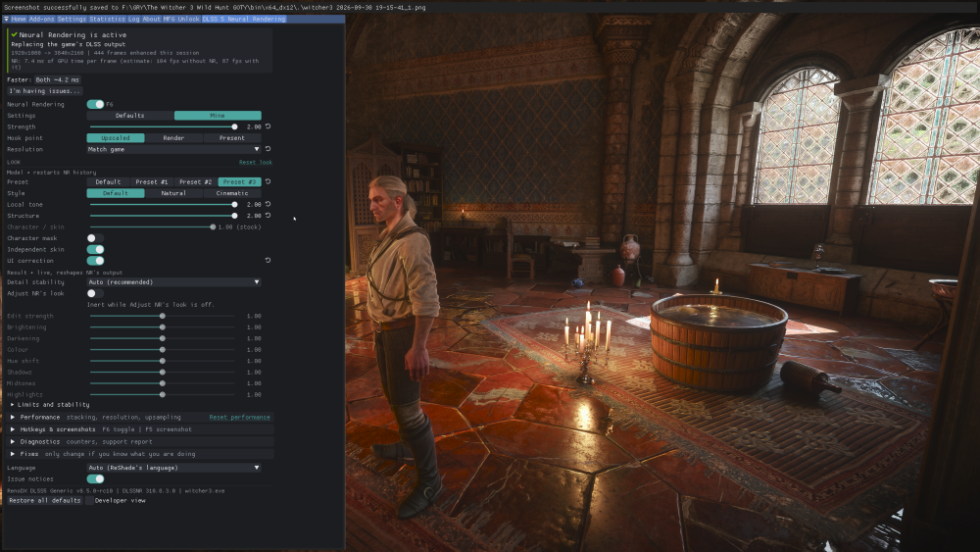This screenshot has height=552, width=980.
Task: Click the Reset performance link
Action: coord(240,417)
